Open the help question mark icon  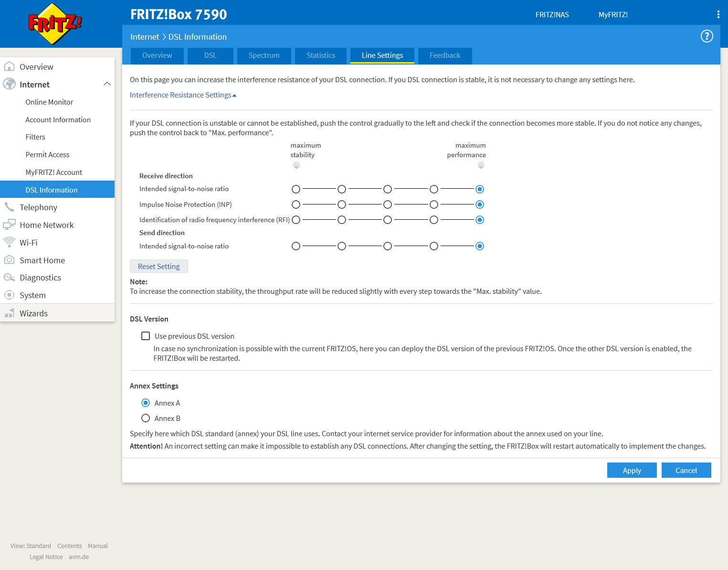point(707,36)
